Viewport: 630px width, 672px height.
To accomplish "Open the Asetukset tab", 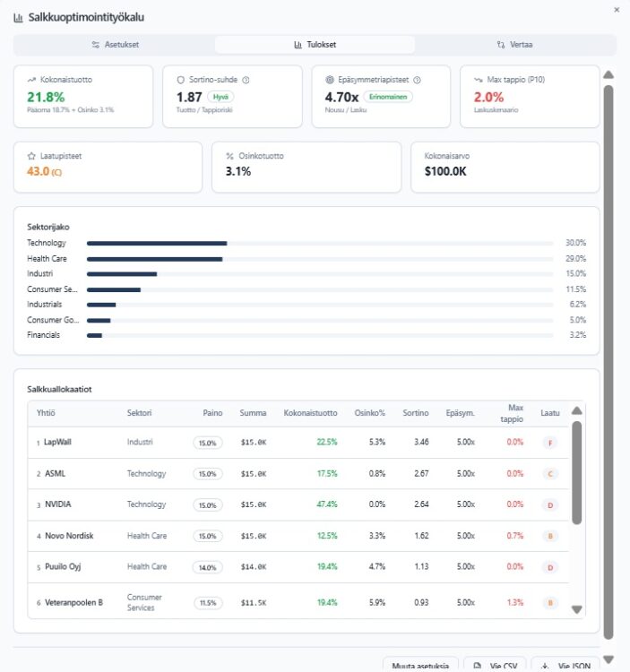I will (x=115, y=45).
